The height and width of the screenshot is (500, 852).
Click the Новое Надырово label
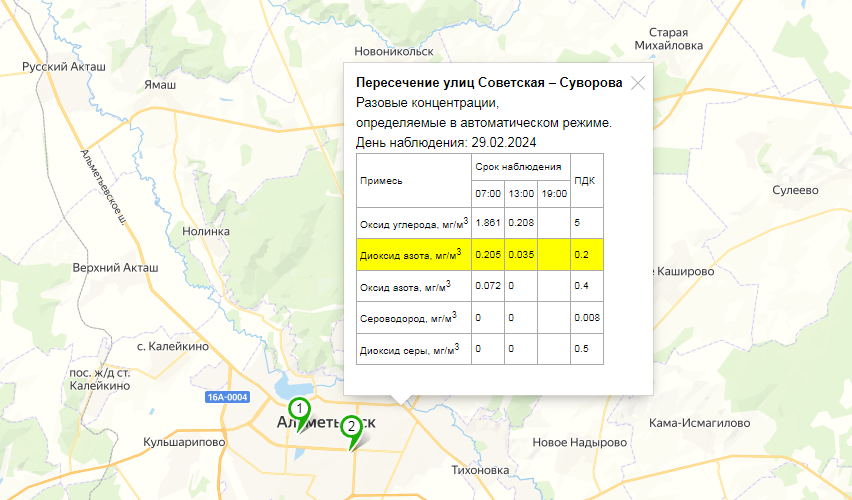[x=580, y=443]
